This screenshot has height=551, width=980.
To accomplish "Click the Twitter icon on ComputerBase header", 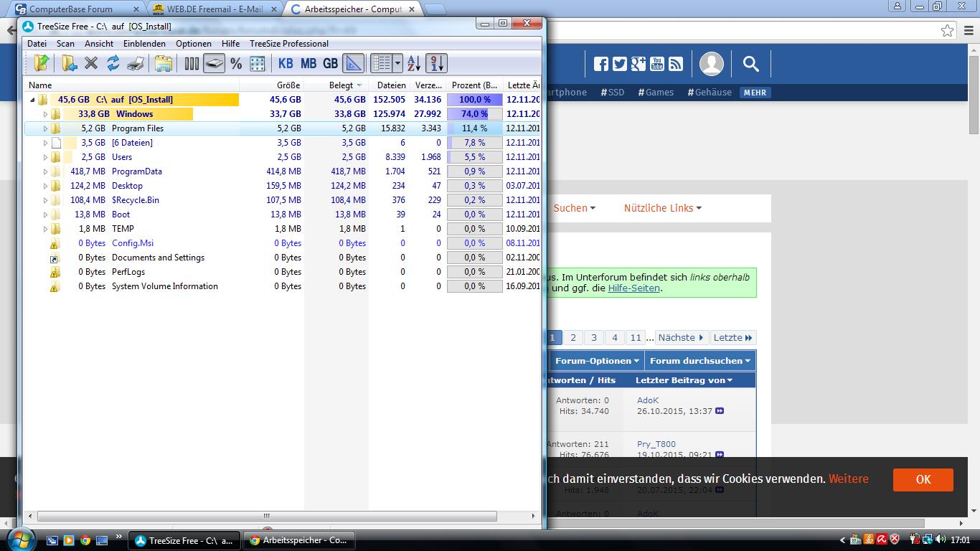I will pyautogui.click(x=620, y=64).
